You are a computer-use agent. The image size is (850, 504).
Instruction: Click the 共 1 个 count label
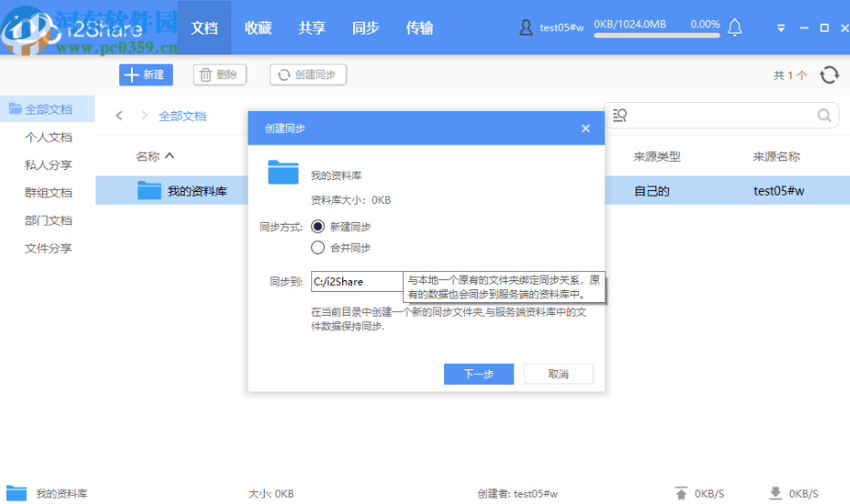[x=790, y=76]
